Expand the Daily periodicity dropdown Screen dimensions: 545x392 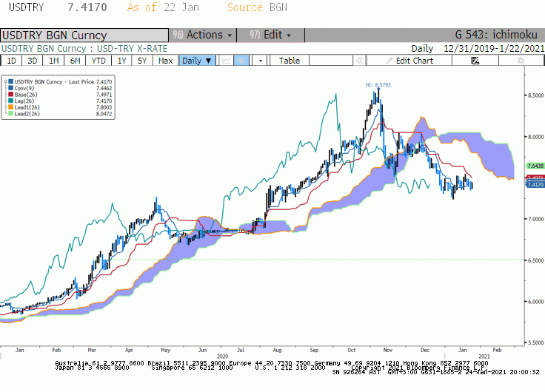pyautogui.click(x=197, y=61)
